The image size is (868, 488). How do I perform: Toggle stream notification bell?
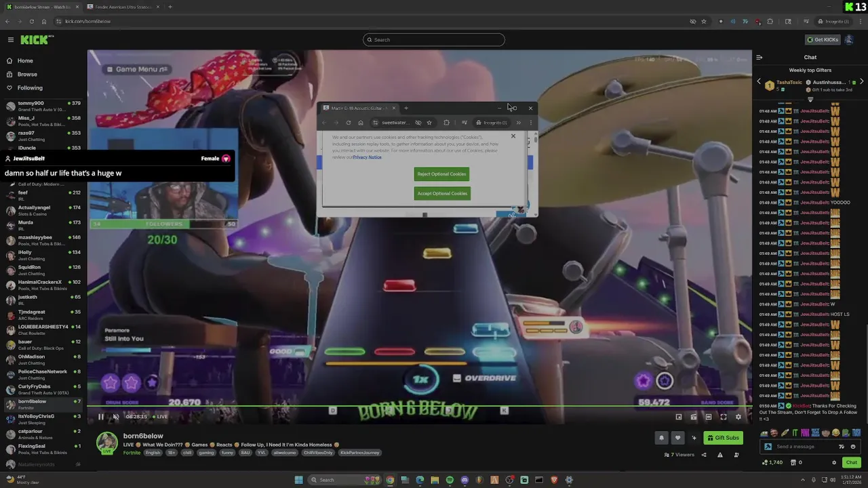[662, 438]
